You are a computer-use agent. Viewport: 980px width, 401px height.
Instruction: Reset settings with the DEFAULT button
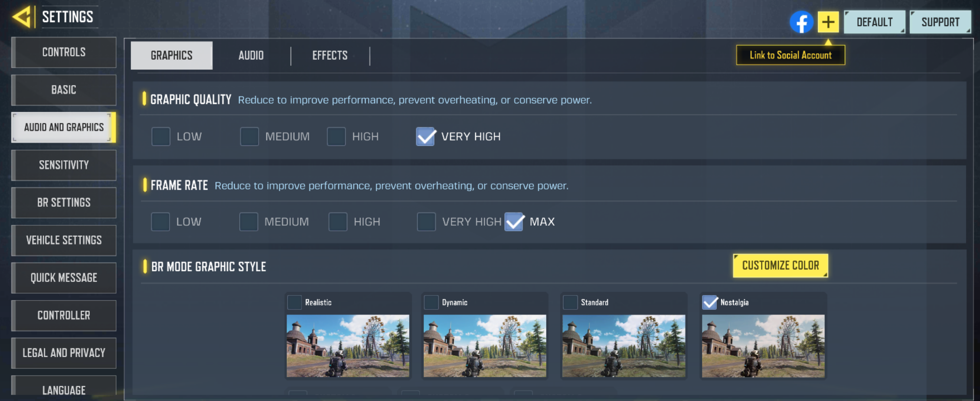click(x=874, y=22)
